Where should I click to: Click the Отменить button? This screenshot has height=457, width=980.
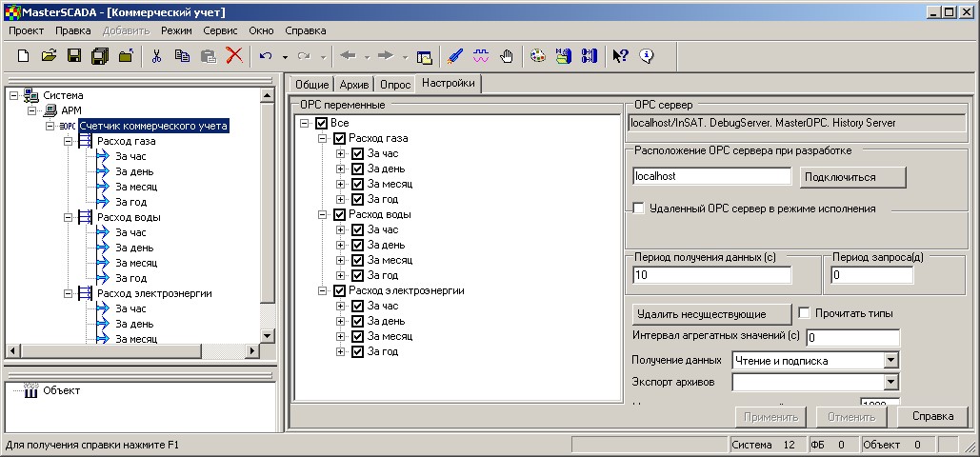tap(851, 416)
